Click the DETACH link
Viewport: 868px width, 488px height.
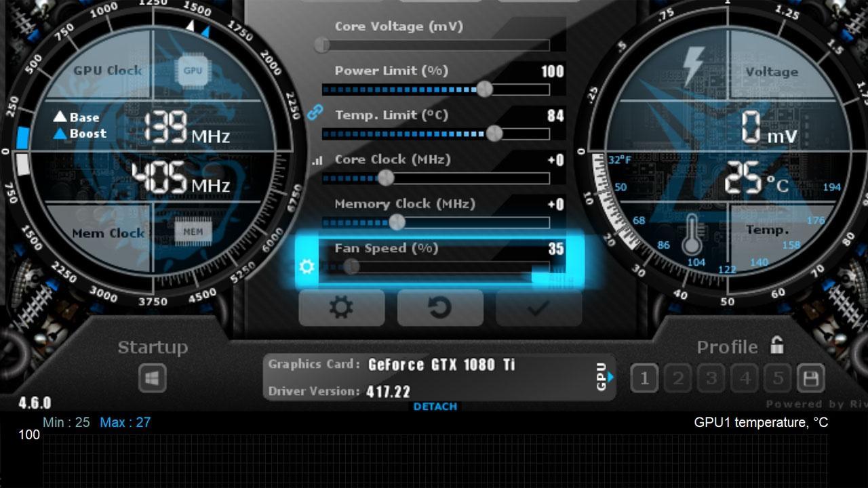point(435,407)
